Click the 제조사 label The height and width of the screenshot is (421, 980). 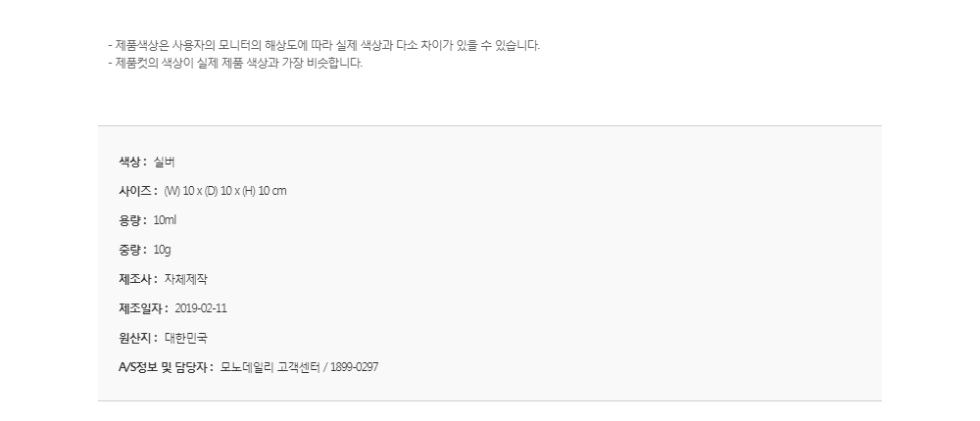[x=138, y=279]
